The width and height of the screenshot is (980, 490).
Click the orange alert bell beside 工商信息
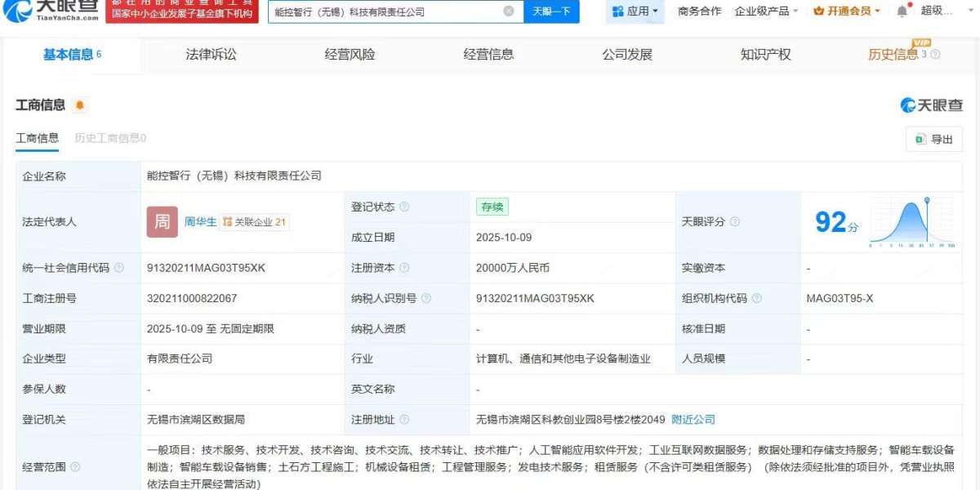point(79,105)
